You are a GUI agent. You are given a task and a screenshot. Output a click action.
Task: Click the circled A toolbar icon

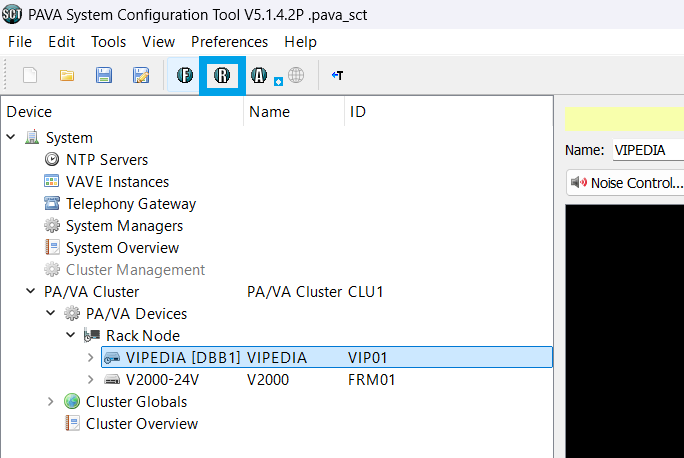[x=259, y=75]
